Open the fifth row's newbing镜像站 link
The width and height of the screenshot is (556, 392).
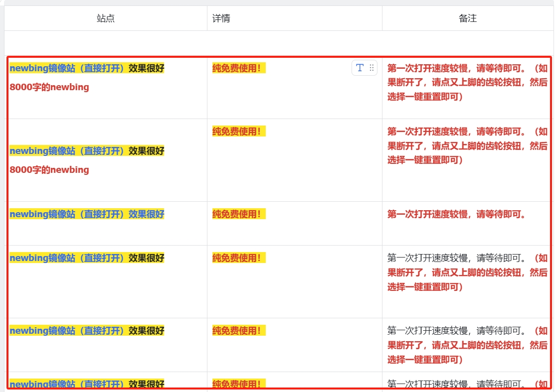(x=67, y=331)
